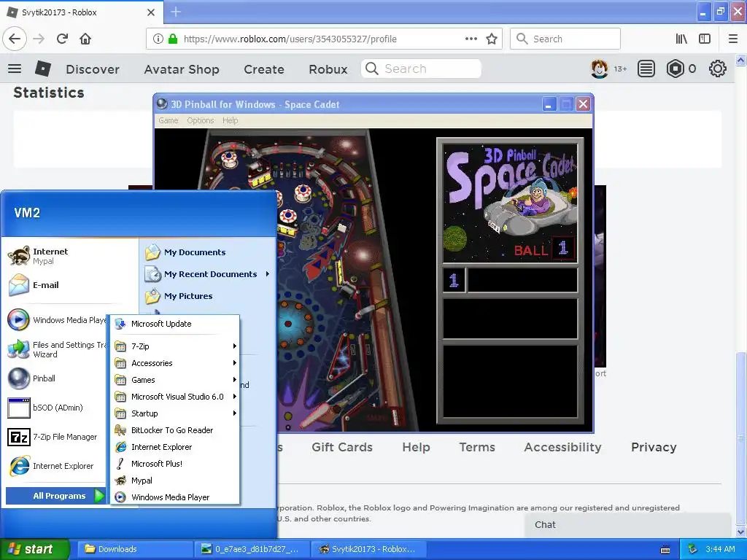The height and width of the screenshot is (560, 747).
Task: Open the Roblox avatar profile icon
Action: [x=600, y=69]
